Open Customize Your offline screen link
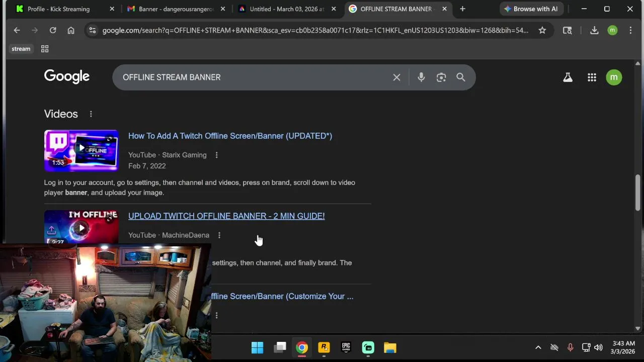 pyautogui.click(x=282, y=297)
